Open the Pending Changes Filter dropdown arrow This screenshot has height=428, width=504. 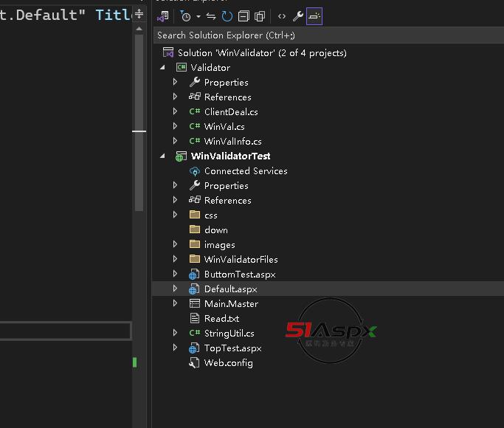coord(199,16)
